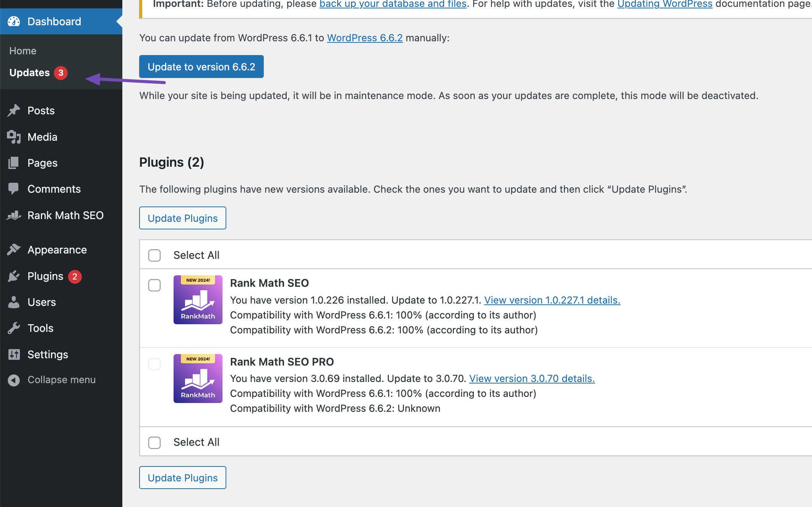Click the Settings sliders icon
The image size is (812, 507).
click(x=14, y=354)
